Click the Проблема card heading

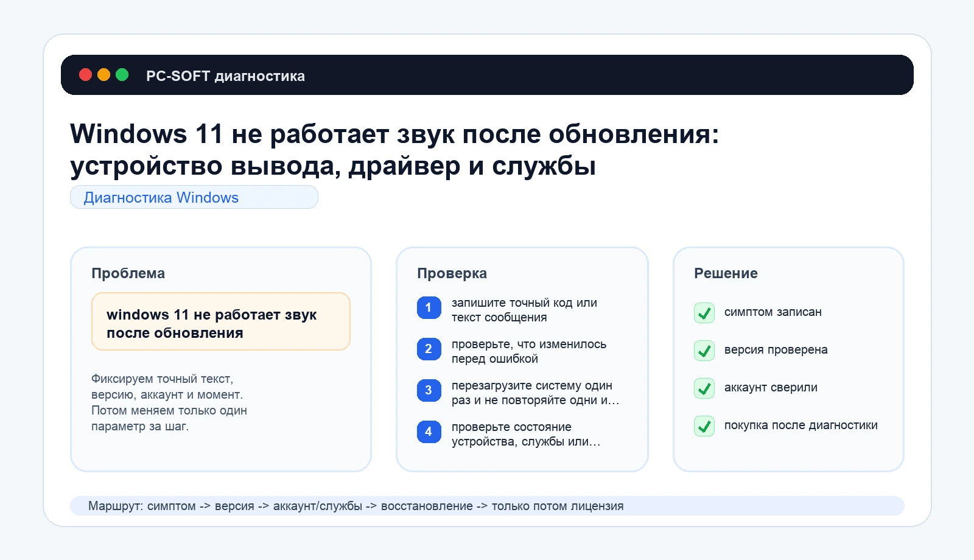[128, 273]
